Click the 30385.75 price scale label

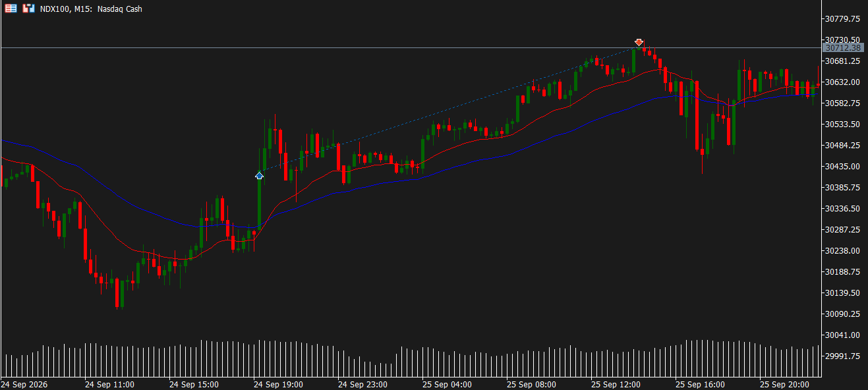point(842,187)
